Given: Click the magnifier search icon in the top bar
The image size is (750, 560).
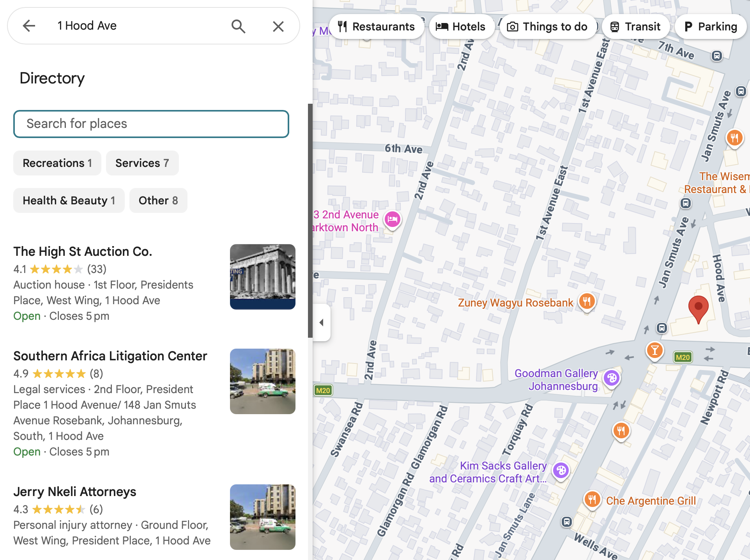Looking at the screenshot, I should 239,26.
